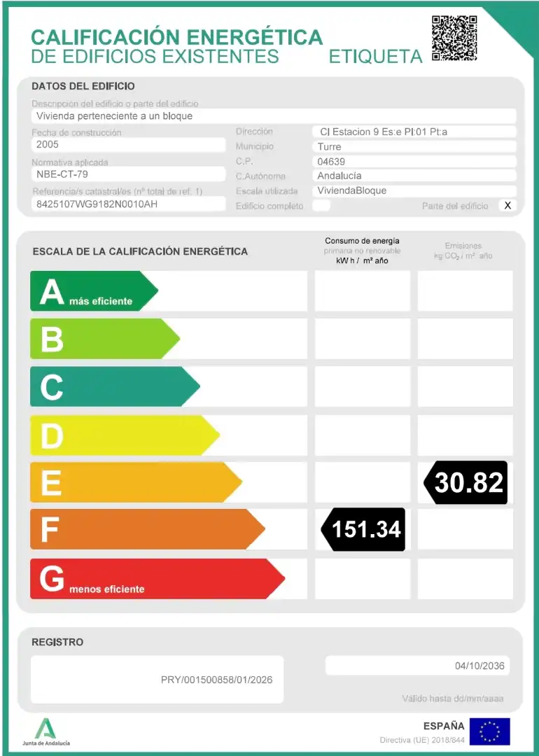This screenshot has width=539, height=756.
Task: Click the cadastral reference field
Action: point(129,204)
